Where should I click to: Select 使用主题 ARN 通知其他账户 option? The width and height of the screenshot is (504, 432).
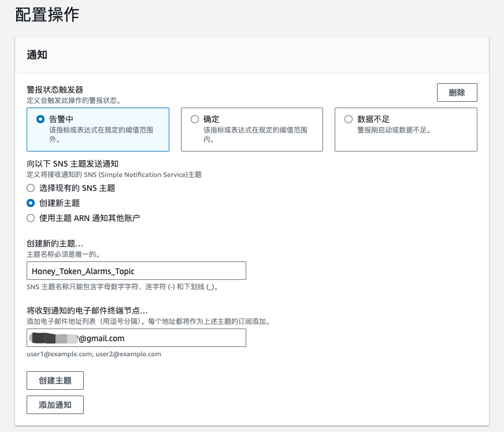31,218
